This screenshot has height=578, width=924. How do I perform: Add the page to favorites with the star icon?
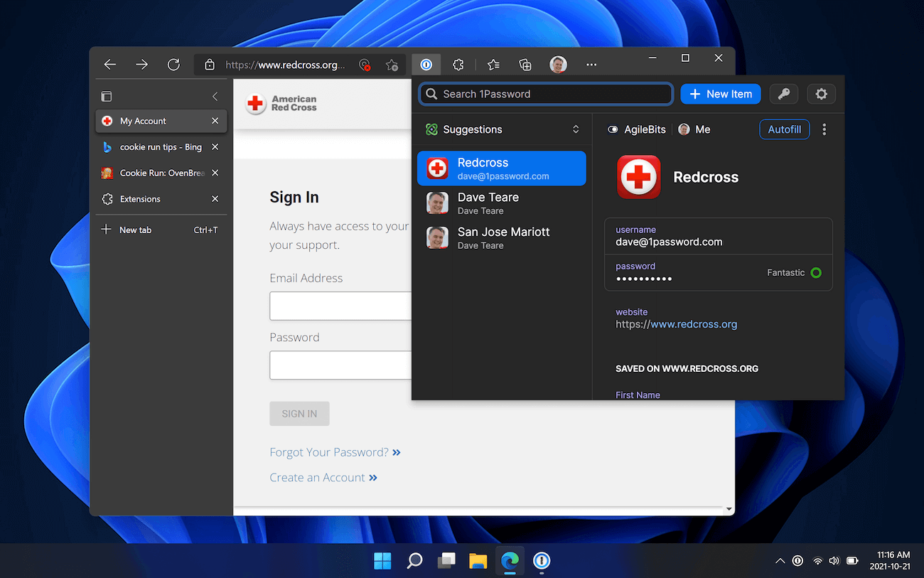pyautogui.click(x=493, y=65)
